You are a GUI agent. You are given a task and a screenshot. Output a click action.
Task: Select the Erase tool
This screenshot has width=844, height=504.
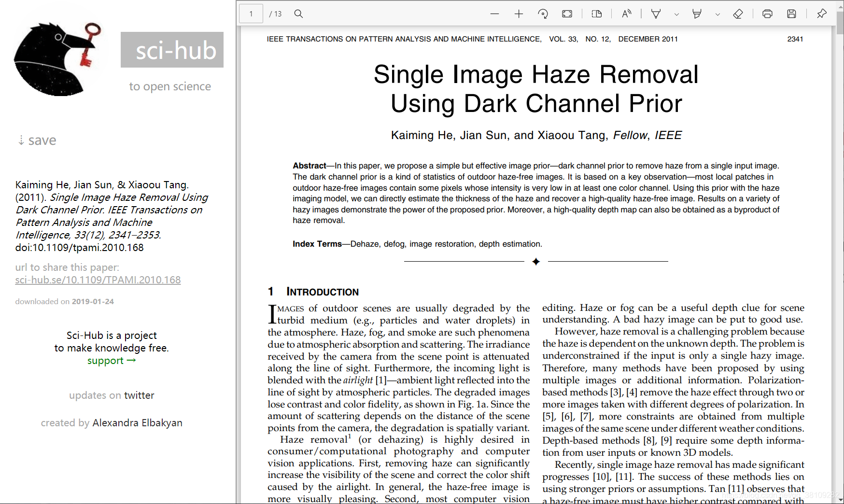pos(738,14)
